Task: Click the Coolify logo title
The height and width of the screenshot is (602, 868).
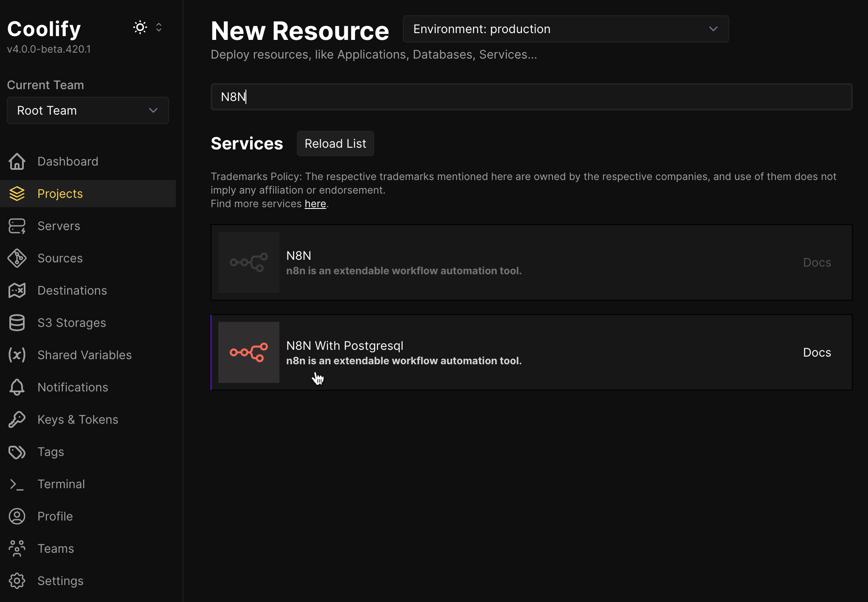Action: pyautogui.click(x=44, y=29)
